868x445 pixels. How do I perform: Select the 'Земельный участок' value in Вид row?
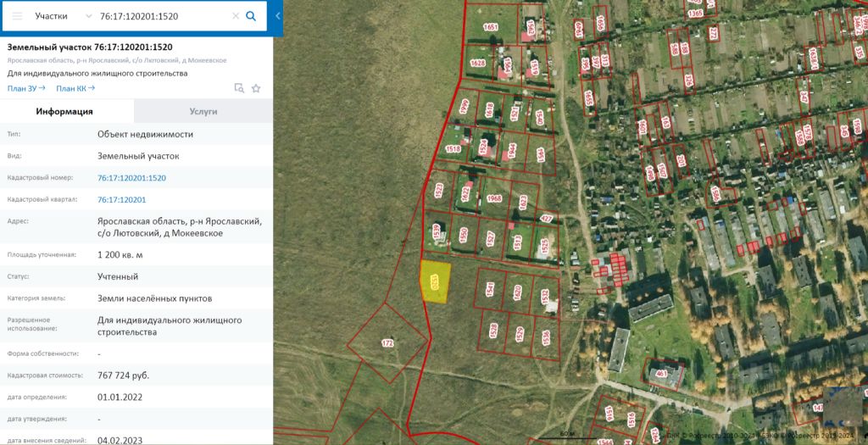pos(138,156)
